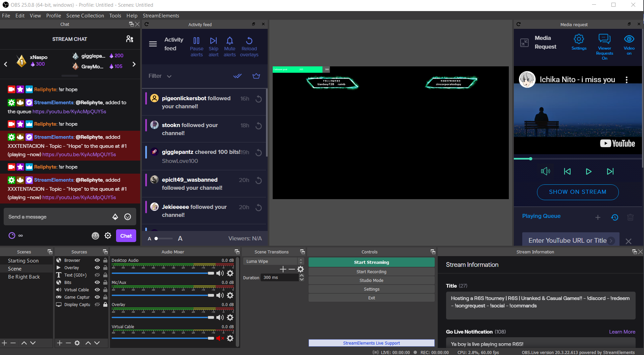Expand chat leaderboard with right chevron
644x355 pixels.
tap(134, 64)
